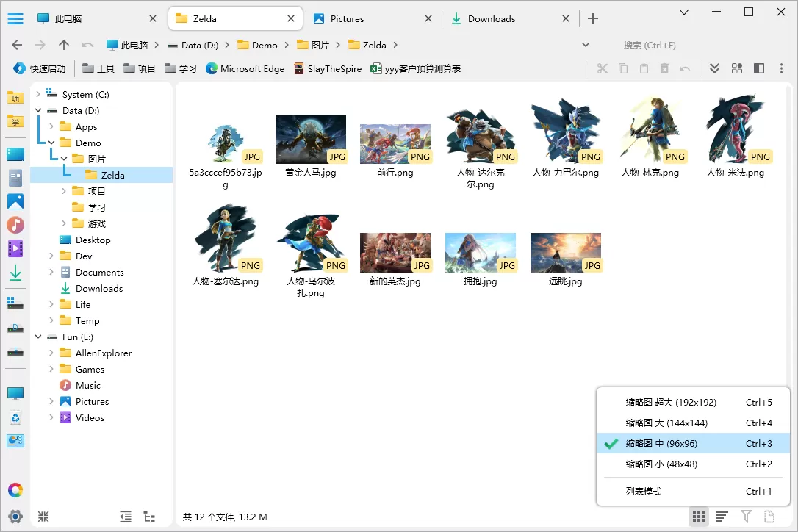
Task: Open a new tab with the plus button
Action: tap(593, 18)
